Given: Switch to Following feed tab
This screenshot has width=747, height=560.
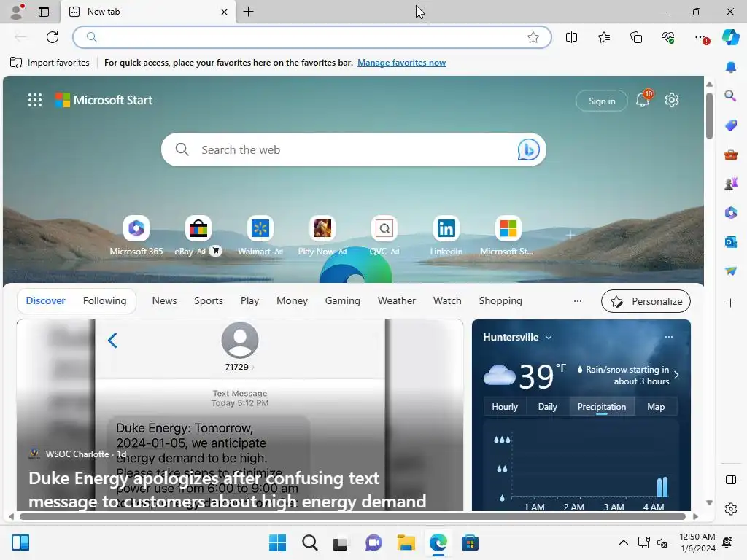Looking at the screenshot, I should point(104,301).
